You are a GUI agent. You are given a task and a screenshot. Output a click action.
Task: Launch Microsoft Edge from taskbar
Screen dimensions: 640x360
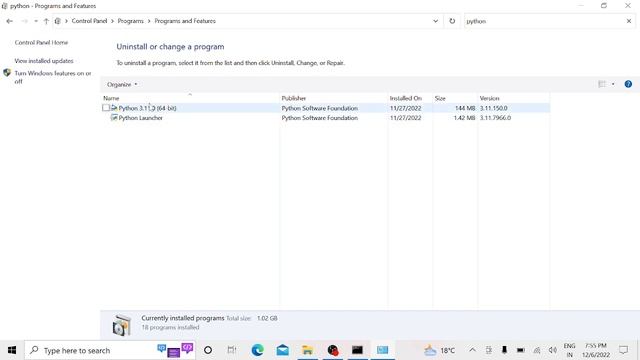click(x=258, y=350)
